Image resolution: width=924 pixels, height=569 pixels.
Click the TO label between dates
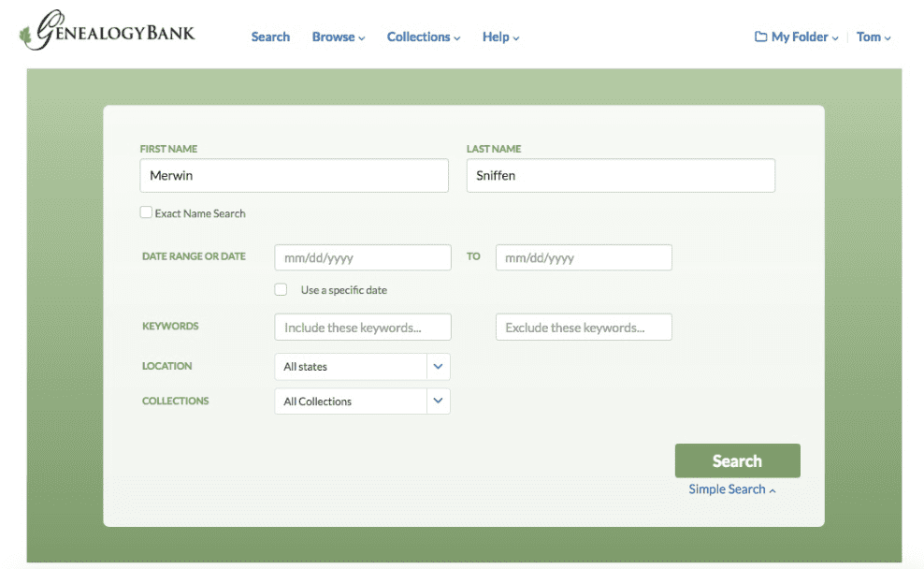coord(473,256)
